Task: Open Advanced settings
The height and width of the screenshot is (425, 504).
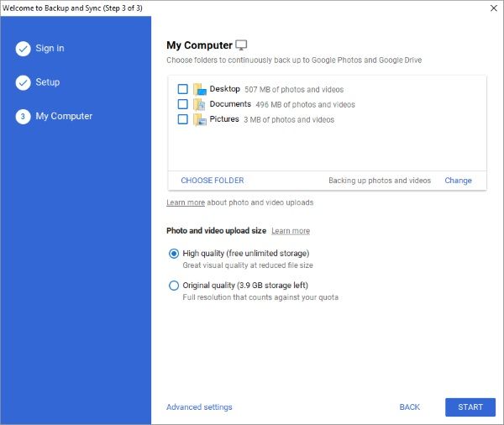Action: [x=199, y=407]
